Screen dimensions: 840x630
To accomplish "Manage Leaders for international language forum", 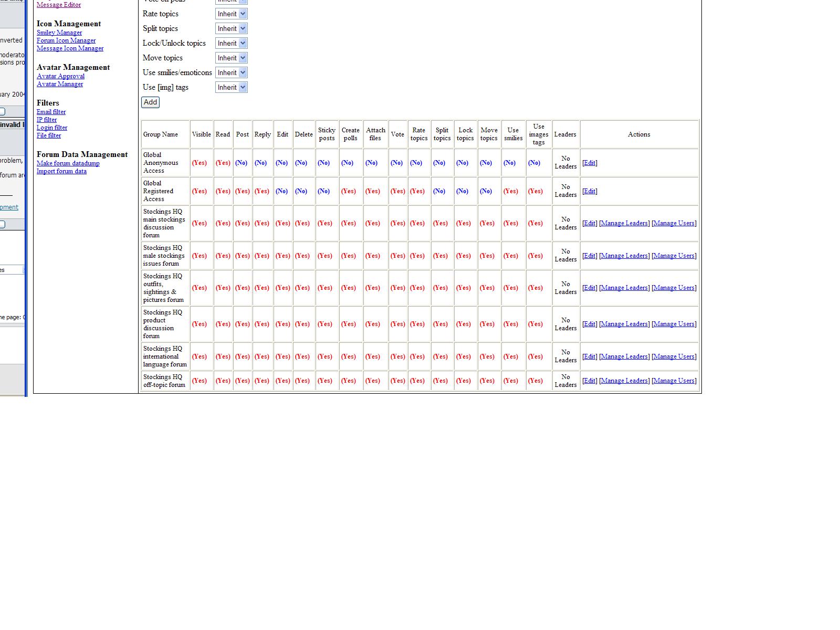I will click(624, 356).
